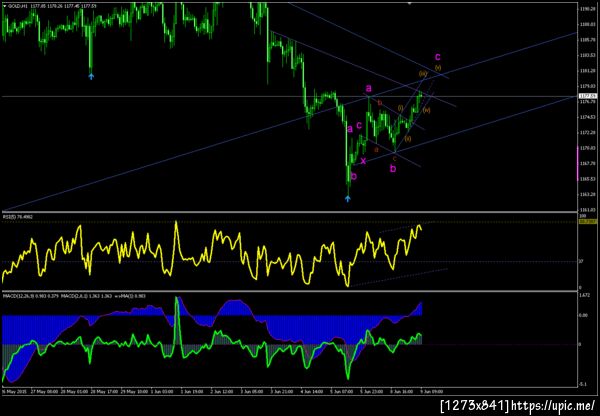This screenshot has width=600, height=416.
Task: Click the '29 May 10:00' time axis label
Action: pos(132,392)
